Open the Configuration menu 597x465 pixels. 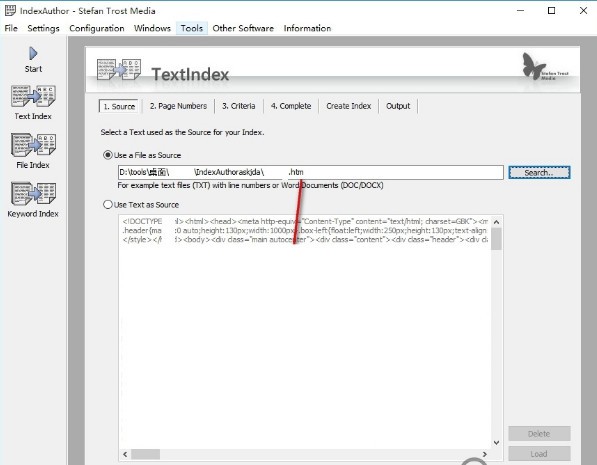pyautogui.click(x=97, y=28)
